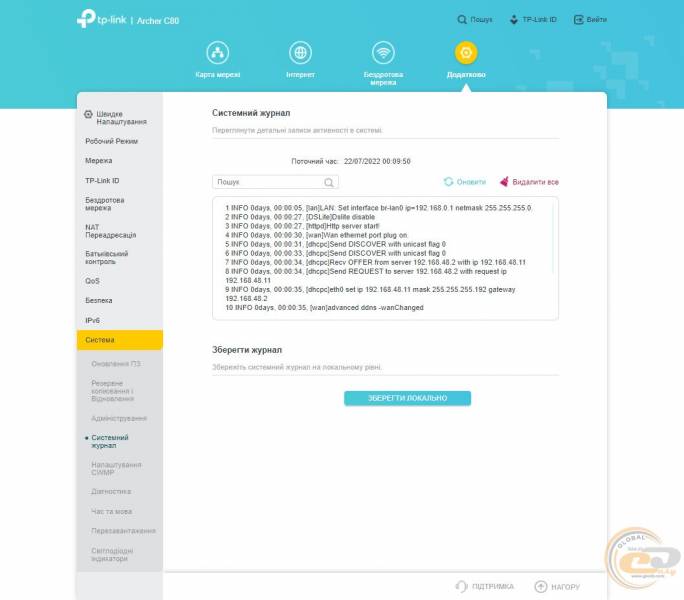This screenshot has height=600, width=684.
Task: Click the TP-Link ID cloud icon in header
Action: 514,20
